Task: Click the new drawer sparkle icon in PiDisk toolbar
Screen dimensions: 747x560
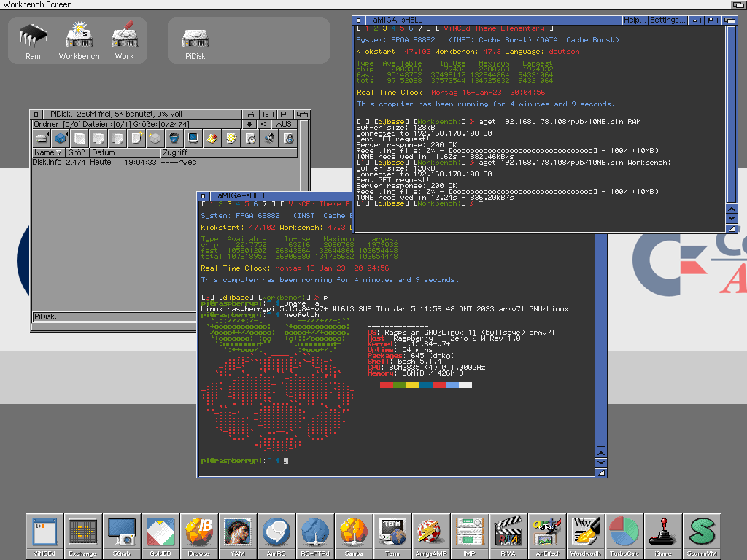Action: pyautogui.click(x=155, y=139)
